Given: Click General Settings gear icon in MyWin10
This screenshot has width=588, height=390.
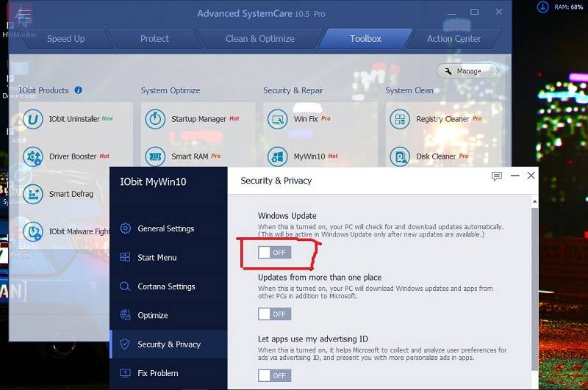Looking at the screenshot, I should pos(125,228).
